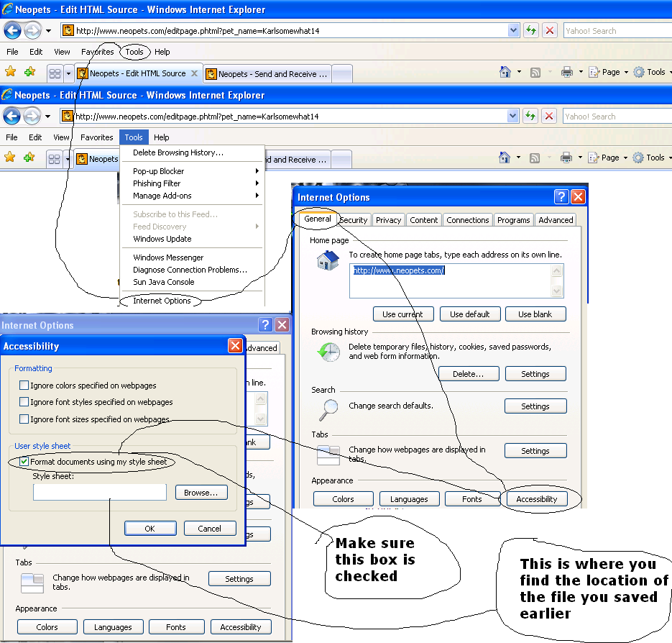
Task: Click Feeds icon in upper browser window
Action: click(535, 73)
